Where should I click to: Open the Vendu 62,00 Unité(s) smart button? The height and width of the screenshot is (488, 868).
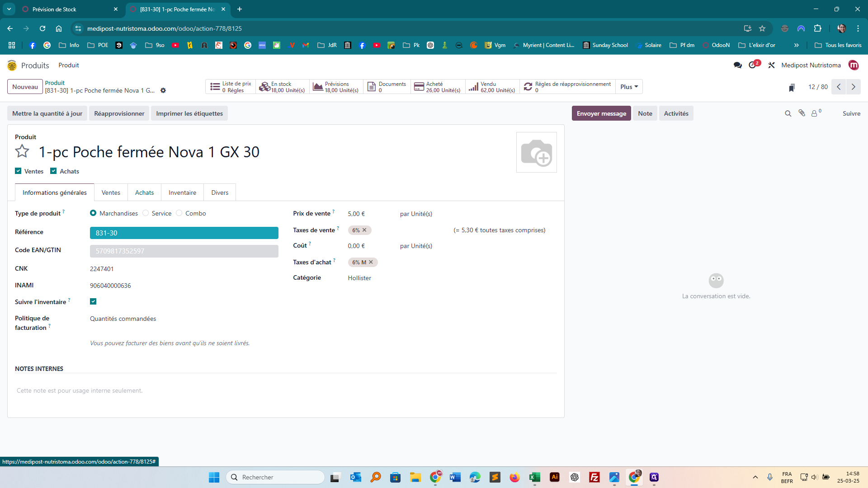tap(492, 87)
